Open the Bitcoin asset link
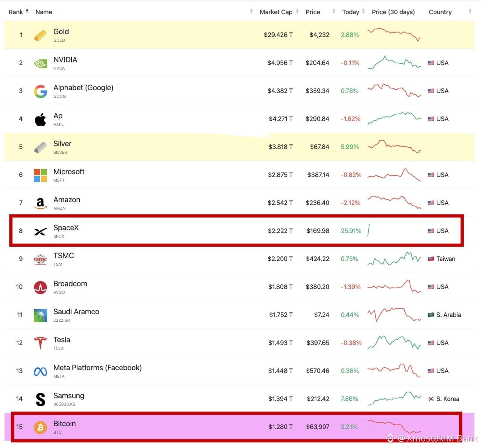This screenshot has width=481, height=448. click(x=65, y=424)
